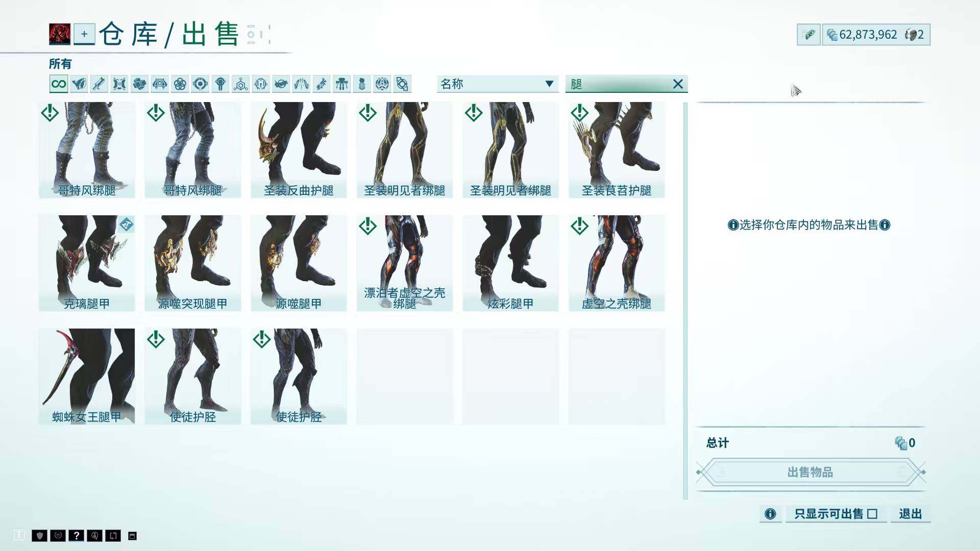980x551 pixels.
Task: Click the shield icon in the bottom bar
Action: (x=40, y=536)
